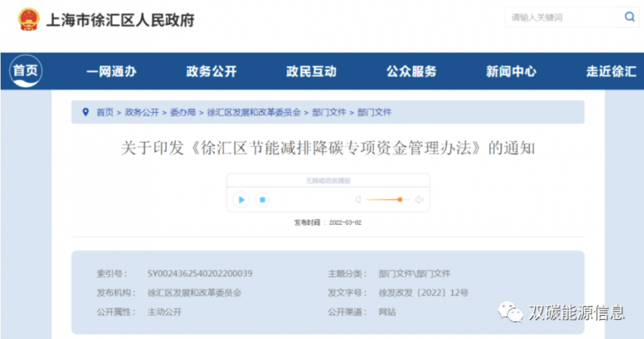Select the 政务公开 navigation item

[x=211, y=72]
